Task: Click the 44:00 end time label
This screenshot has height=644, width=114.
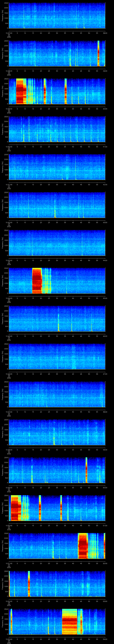Action: (x=105, y=260)
